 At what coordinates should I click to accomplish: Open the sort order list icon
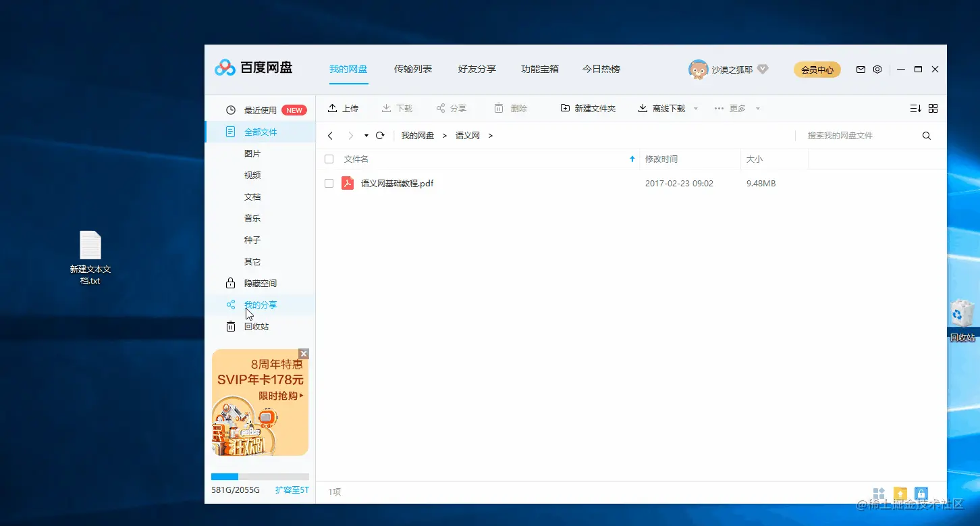pos(915,108)
